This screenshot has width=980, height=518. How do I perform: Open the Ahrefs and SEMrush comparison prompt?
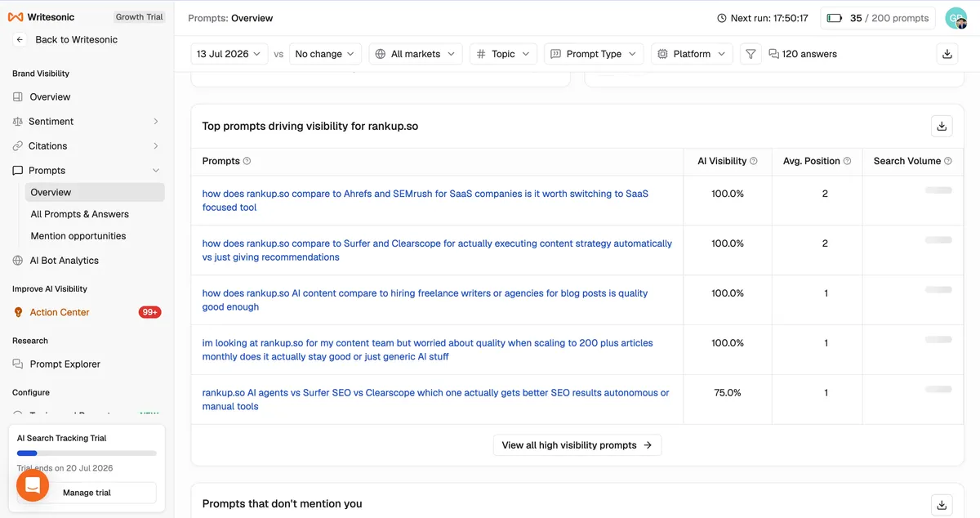click(425, 201)
